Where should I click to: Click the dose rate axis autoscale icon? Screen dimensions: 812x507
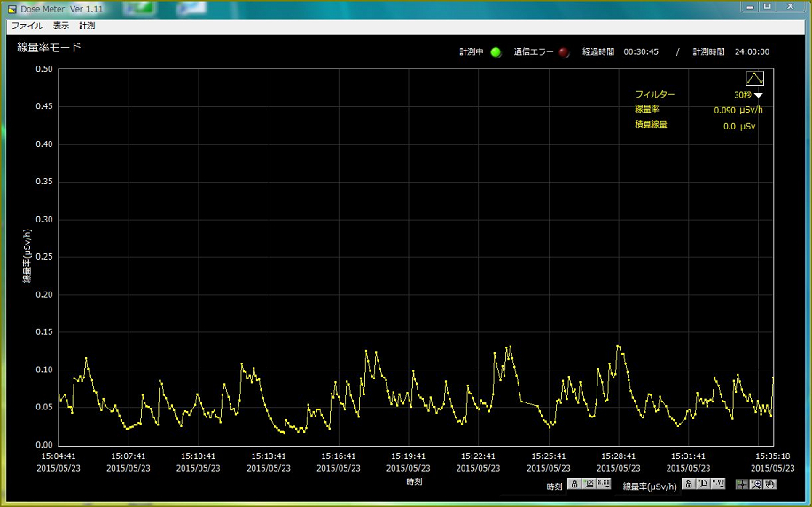pos(702,484)
